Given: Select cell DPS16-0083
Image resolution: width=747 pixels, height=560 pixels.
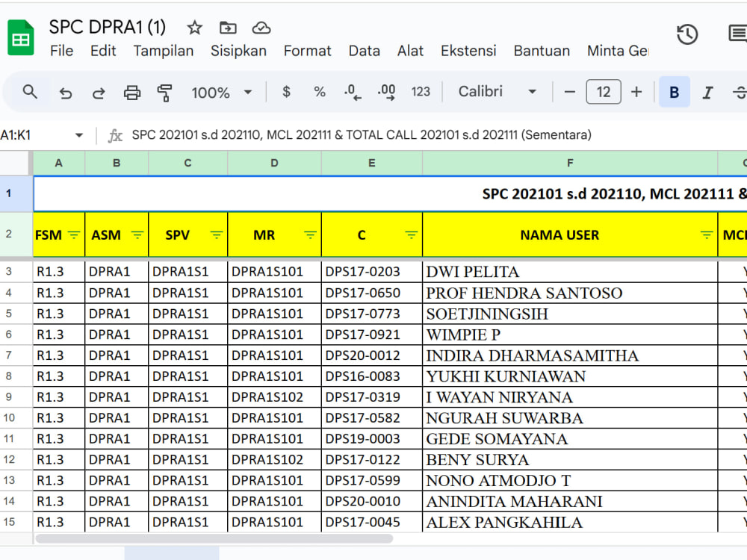Looking at the screenshot, I should (372, 376).
